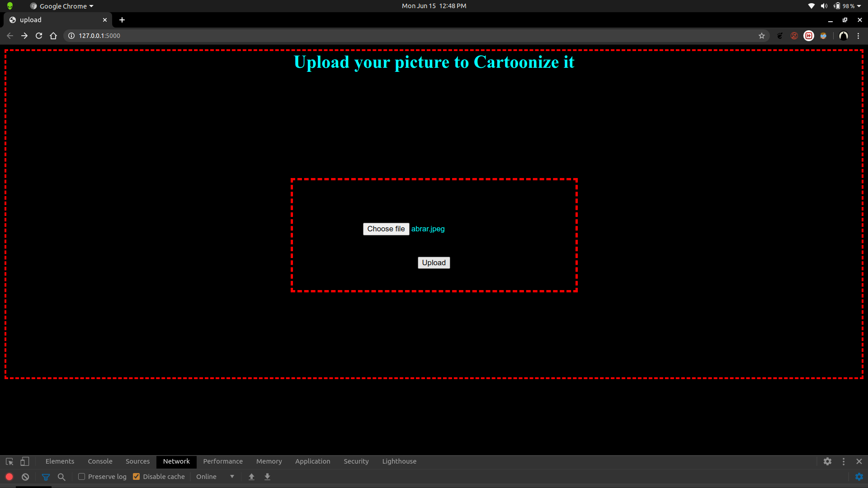Image resolution: width=868 pixels, height=488 pixels.
Task: Click the import HAR upload arrow
Action: click(x=251, y=477)
